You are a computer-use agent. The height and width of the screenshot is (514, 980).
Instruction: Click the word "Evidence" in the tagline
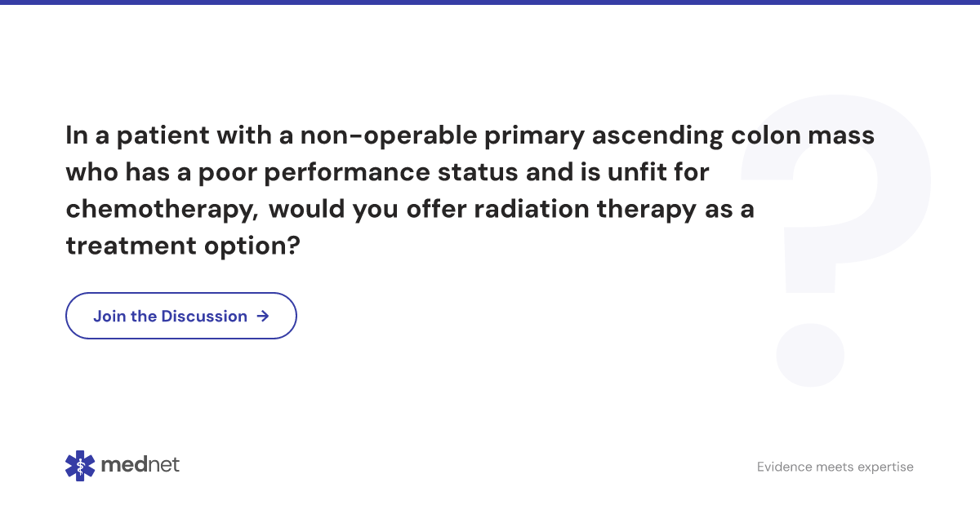783,467
